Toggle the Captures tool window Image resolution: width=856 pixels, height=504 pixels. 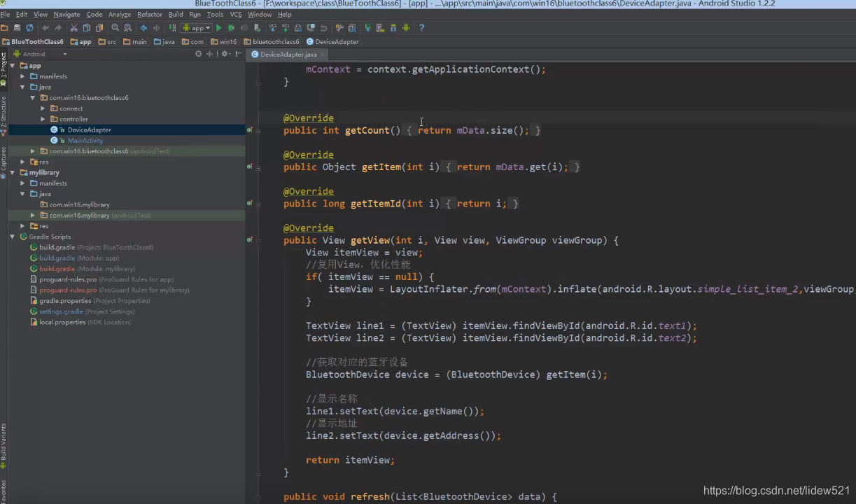pos(3,162)
